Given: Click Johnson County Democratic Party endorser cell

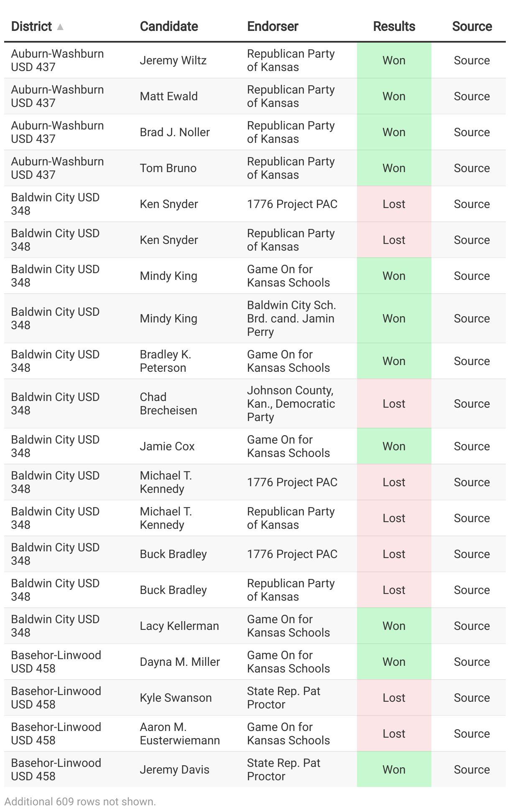Looking at the screenshot, I should click(x=291, y=403).
